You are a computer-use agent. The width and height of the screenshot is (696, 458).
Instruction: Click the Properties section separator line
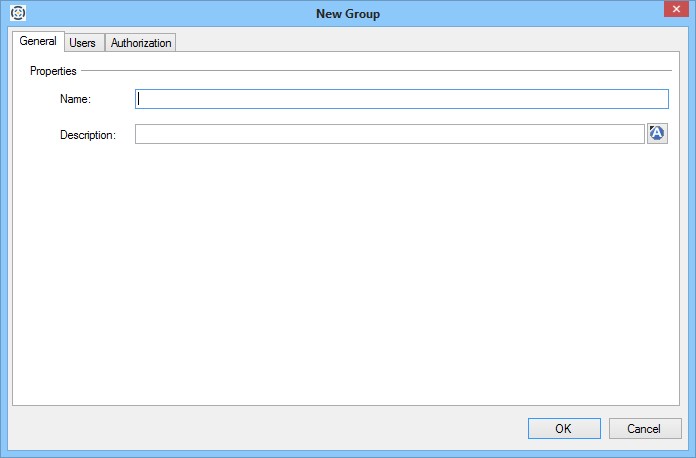[380, 71]
